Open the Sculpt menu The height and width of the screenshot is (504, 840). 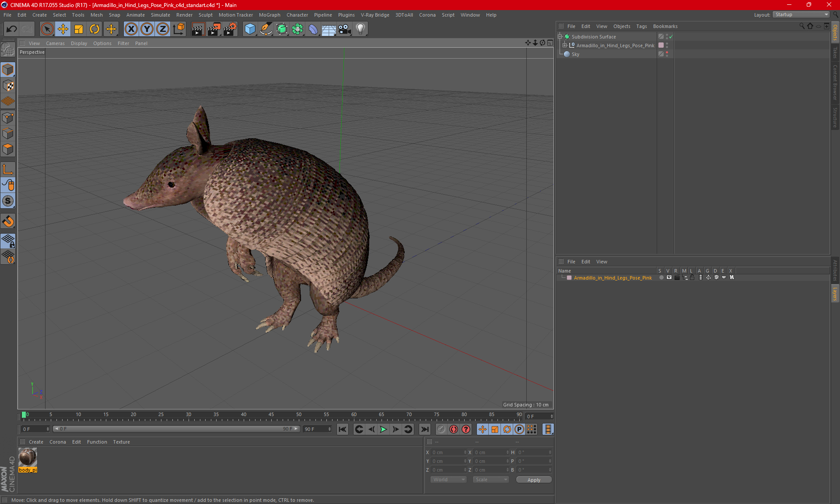[205, 15]
